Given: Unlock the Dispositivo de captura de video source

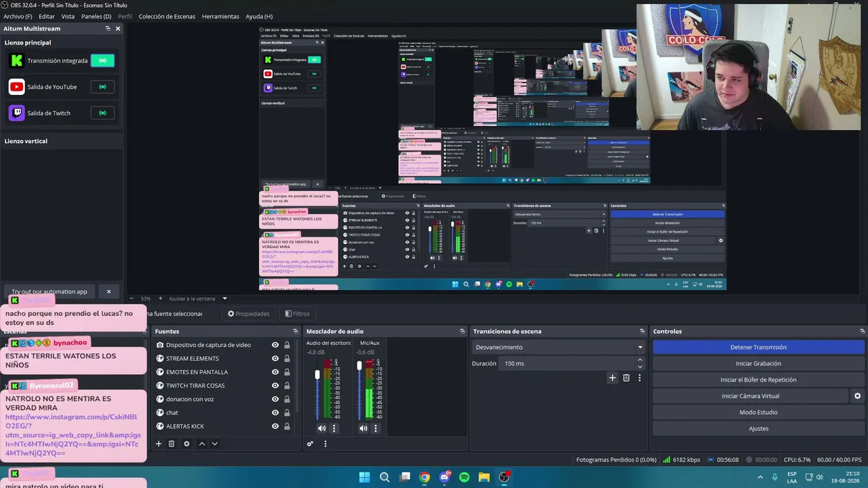Looking at the screenshot, I should click(287, 345).
